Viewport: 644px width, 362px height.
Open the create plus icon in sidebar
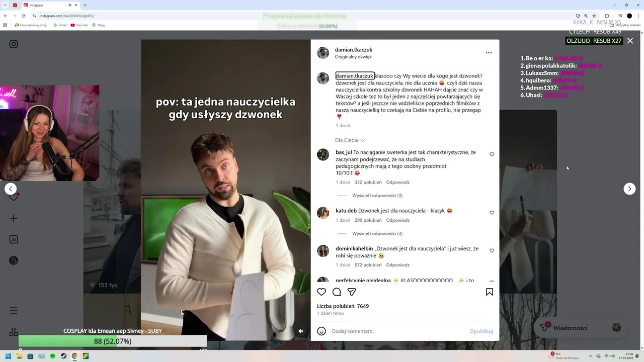click(14, 218)
